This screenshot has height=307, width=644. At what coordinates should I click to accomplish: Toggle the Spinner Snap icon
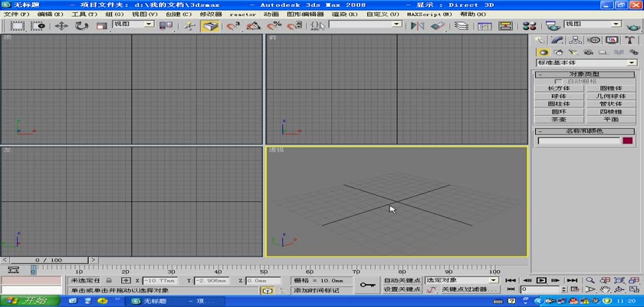click(293, 26)
